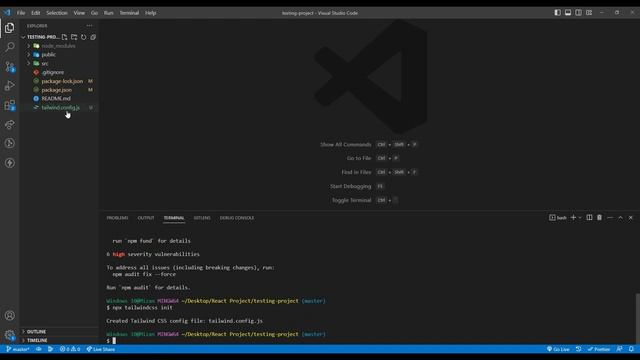Click the errors and warnings count
Viewport: 640px width, 360px height.
pyautogui.click(x=70, y=349)
